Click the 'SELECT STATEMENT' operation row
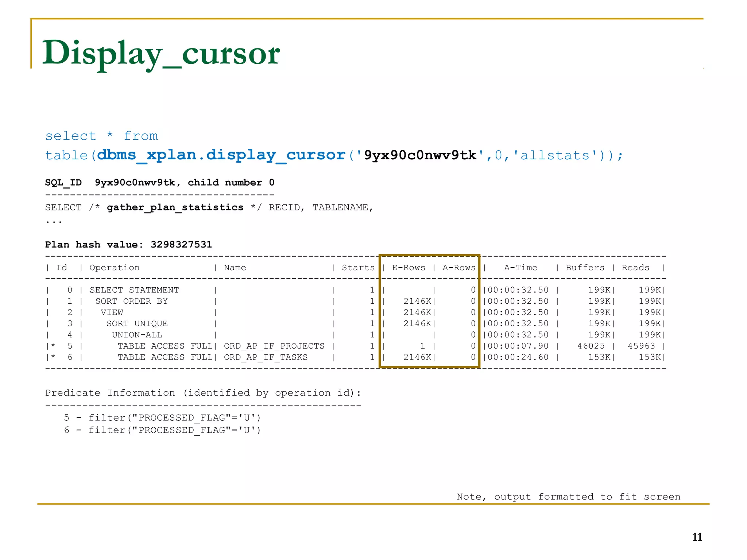The width and height of the screenshot is (747, 560). (134, 290)
